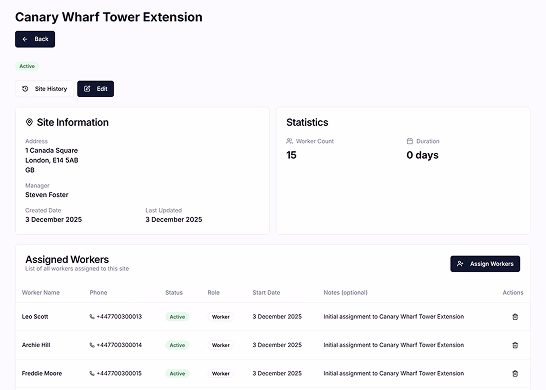Click the phone icon for Freddie Moore
Screen dimensions: 546x390
(92, 373)
